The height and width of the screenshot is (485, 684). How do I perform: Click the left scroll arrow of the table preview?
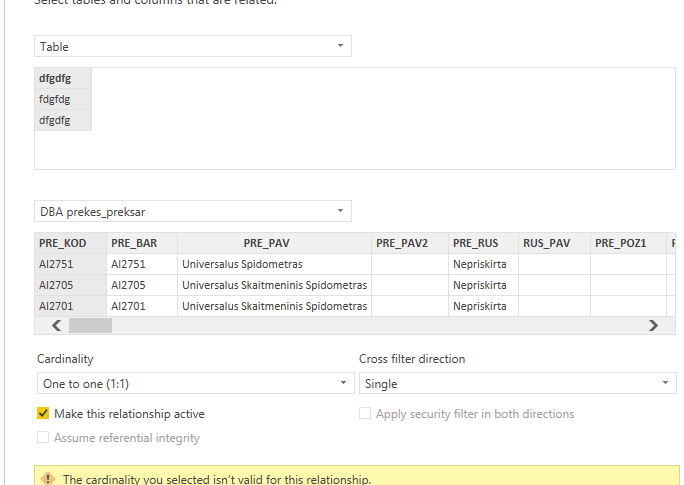pos(56,325)
